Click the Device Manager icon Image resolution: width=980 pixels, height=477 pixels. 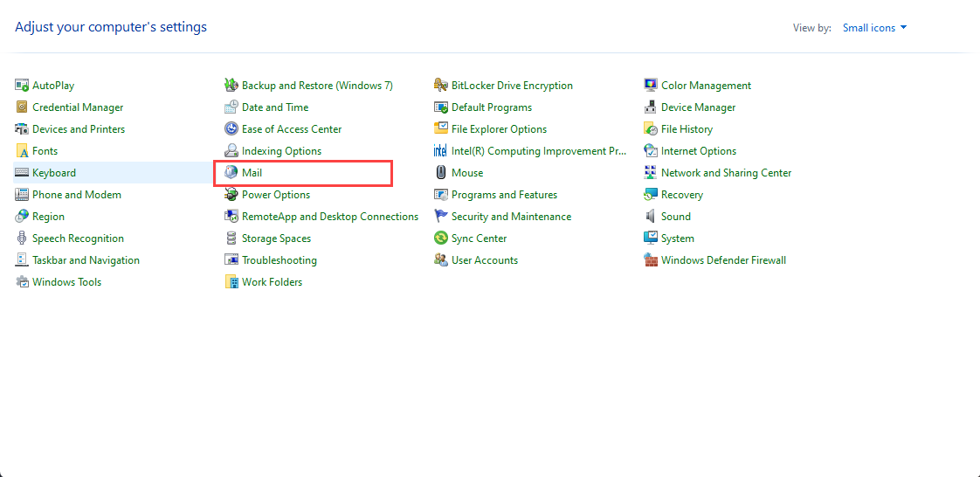click(x=652, y=107)
